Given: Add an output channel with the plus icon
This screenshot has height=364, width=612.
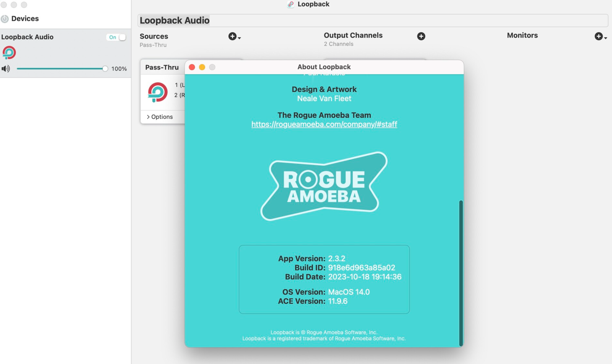Looking at the screenshot, I should [421, 36].
